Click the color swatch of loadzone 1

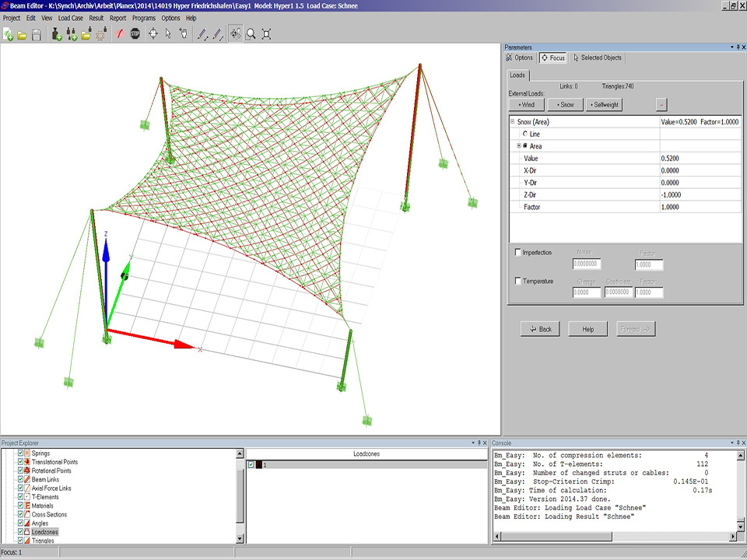coord(259,465)
